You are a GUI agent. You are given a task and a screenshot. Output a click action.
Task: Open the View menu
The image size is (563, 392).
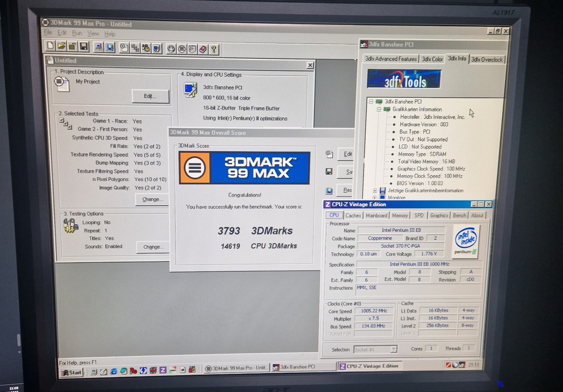[x=93, y=33]
